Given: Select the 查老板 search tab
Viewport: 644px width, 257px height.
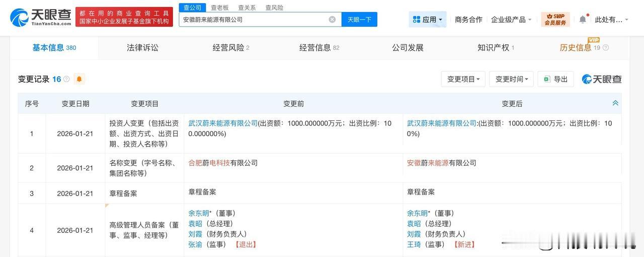Looking at the screenshot, I should [219, 8].
